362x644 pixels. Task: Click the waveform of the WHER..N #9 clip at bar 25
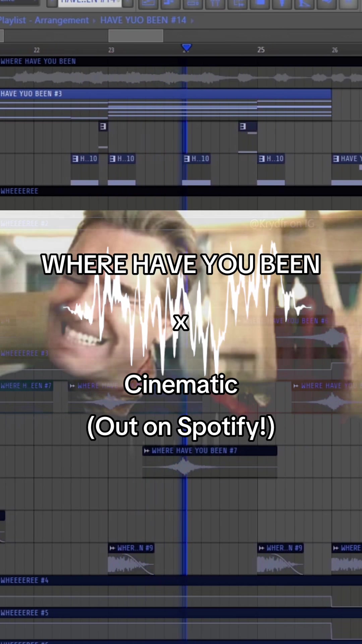pos(280,564)
